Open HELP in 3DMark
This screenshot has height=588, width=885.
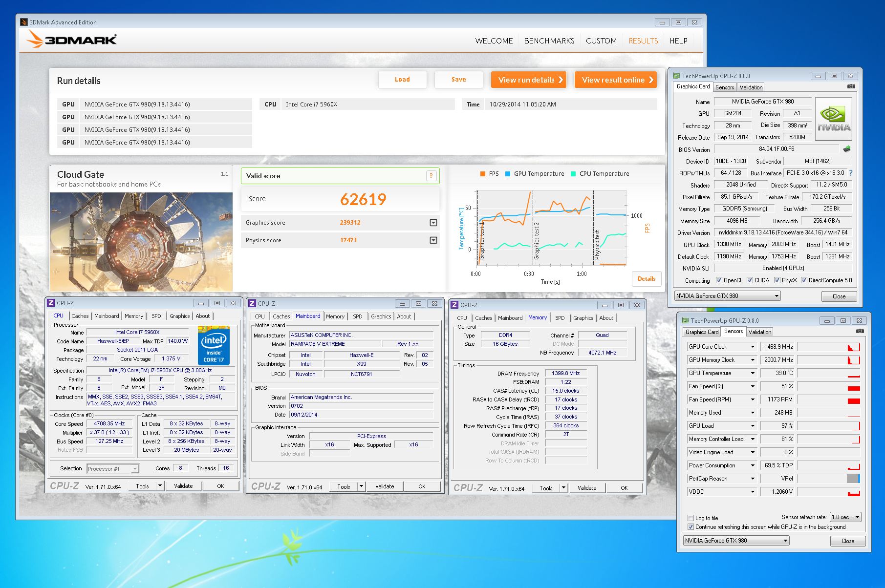(678, 41)
